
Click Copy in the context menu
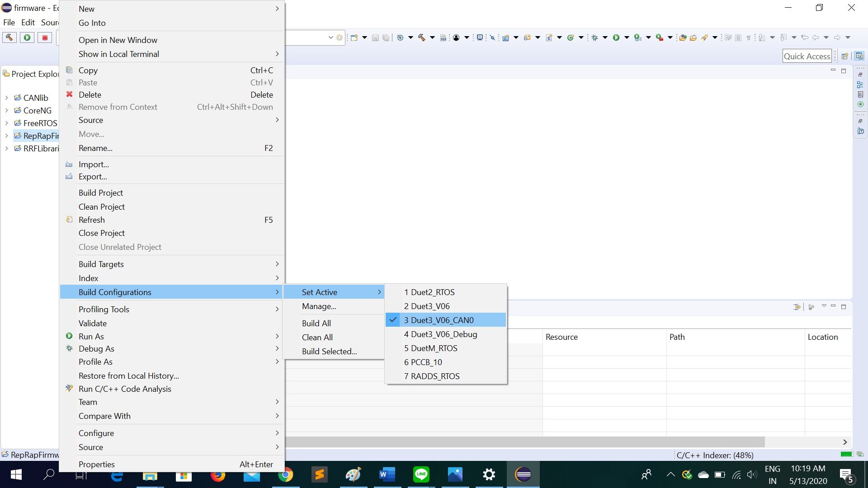pyautogui.click(x=172, y=70)
